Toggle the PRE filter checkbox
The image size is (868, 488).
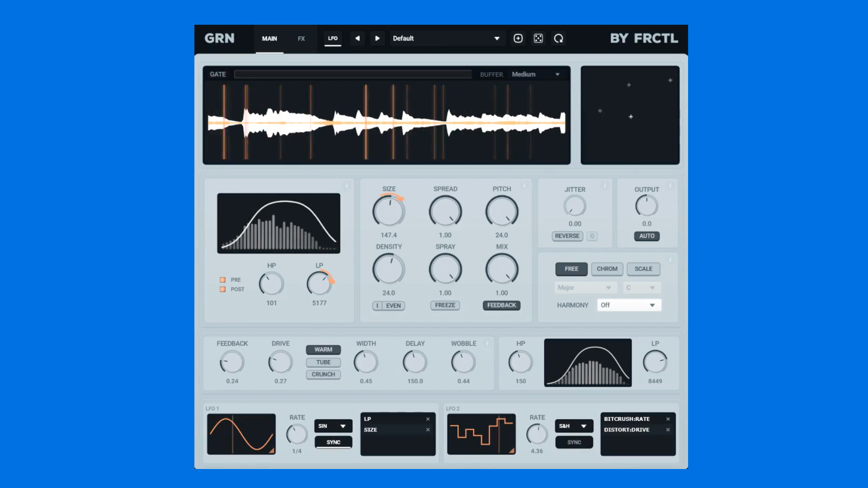[222, 280]
